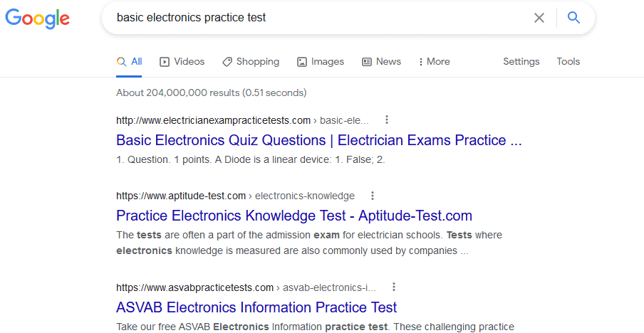The width and height of the screenshot is (644, 333).
Task: Open the Shopping tab
Action: tap(251, 62)
